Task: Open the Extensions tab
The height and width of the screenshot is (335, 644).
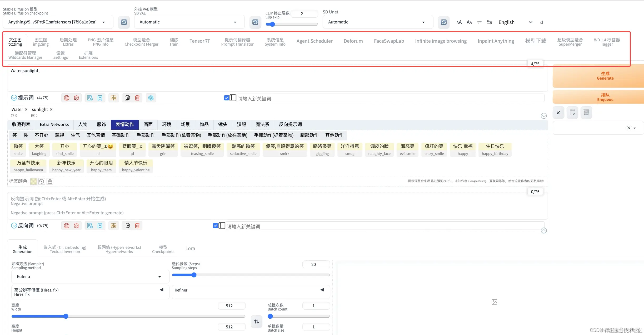Action: (88, 55)
